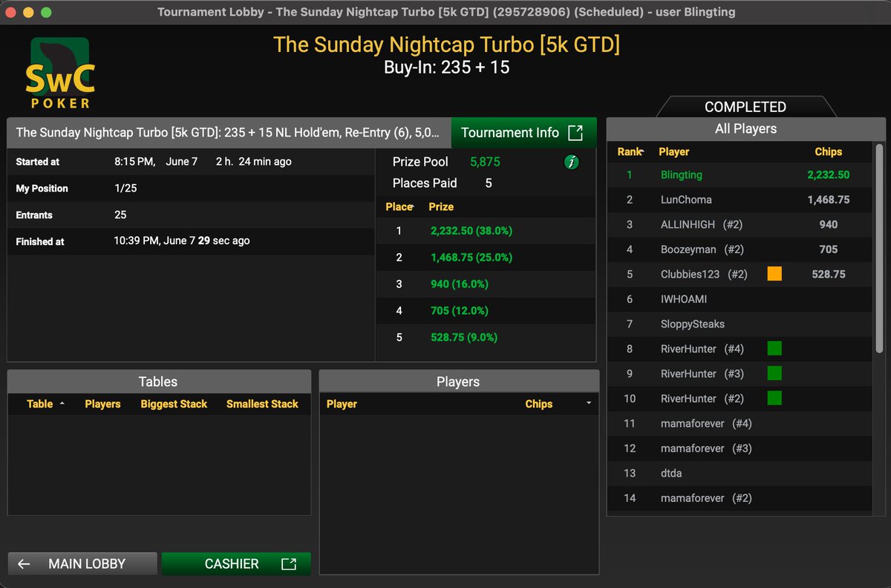Click the orange square beside Clubbies123
891x588 pixels.
click(774, 274)
